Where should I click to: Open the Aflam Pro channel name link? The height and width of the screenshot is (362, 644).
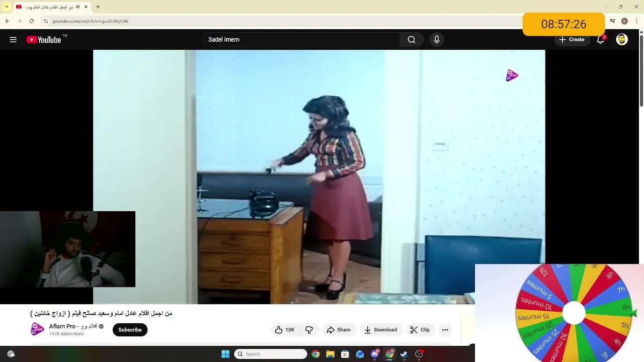(72, 326)
